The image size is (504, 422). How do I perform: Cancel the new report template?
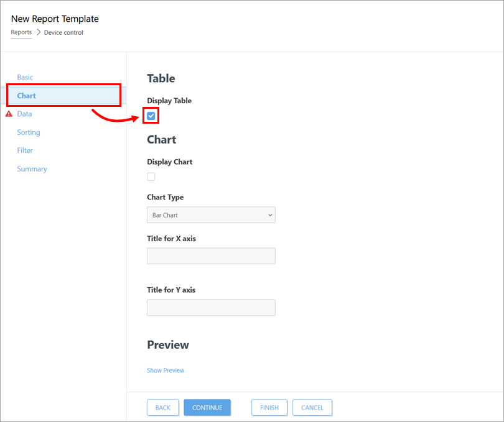point(312,408)
